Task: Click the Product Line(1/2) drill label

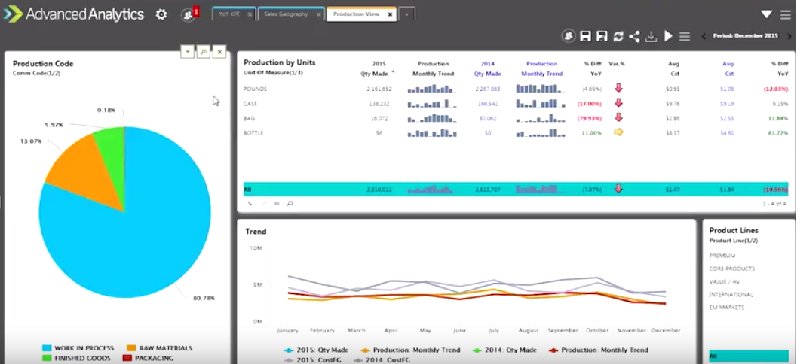Action: pyautogui.click(x=734, y=240)
